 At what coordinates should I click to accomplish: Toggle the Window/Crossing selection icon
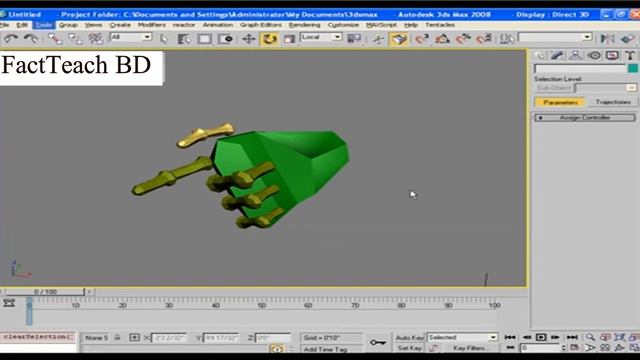point(225,39)
